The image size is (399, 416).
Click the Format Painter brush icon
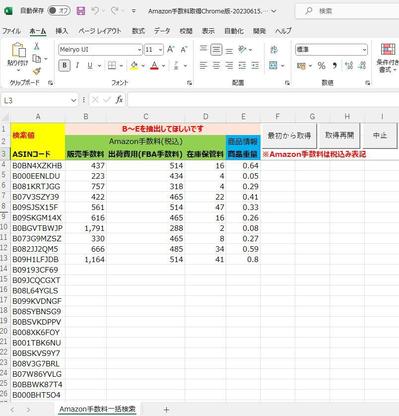point(37,71)
